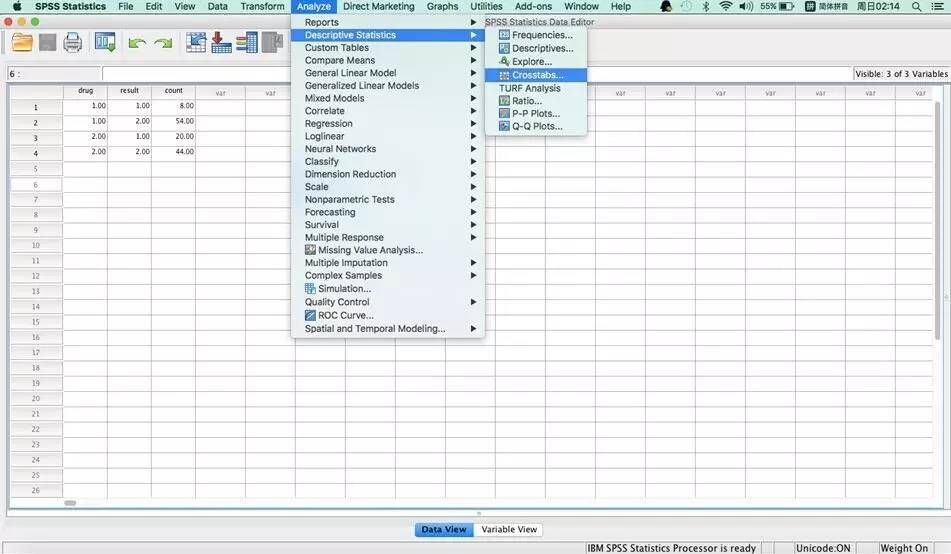Select the result column header
951x554 pixels.
[129, 91]
